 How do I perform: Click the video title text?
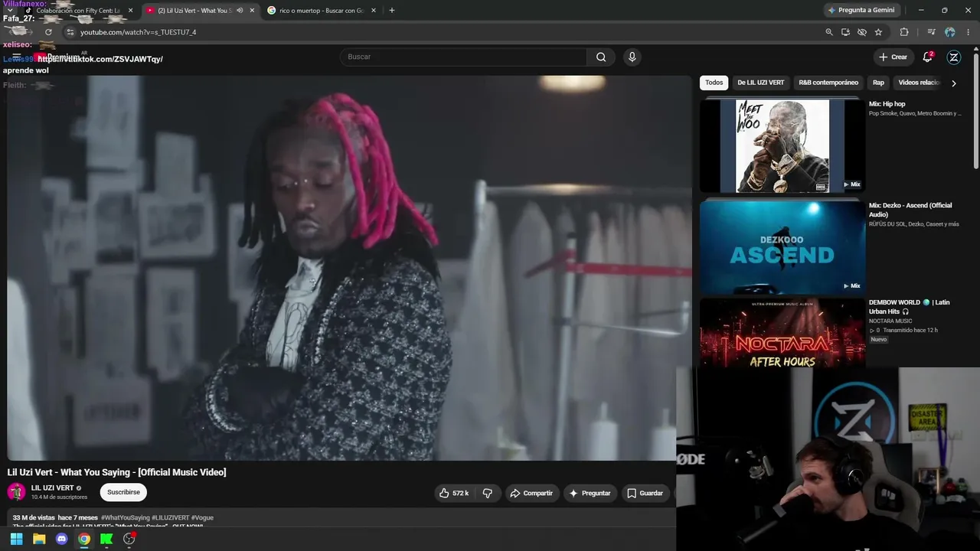pyautogui.click(x=116, y=472)
